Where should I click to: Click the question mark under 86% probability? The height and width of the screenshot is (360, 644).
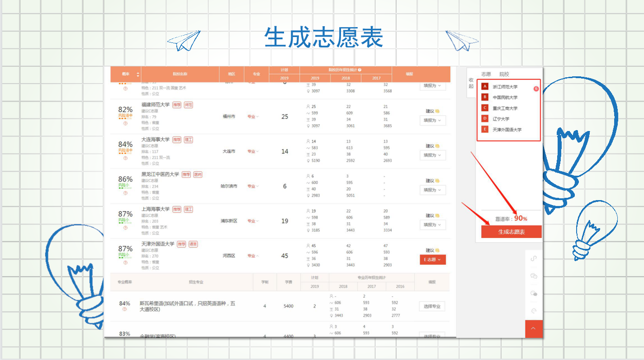pyautogui.click(x=125, y=193)
